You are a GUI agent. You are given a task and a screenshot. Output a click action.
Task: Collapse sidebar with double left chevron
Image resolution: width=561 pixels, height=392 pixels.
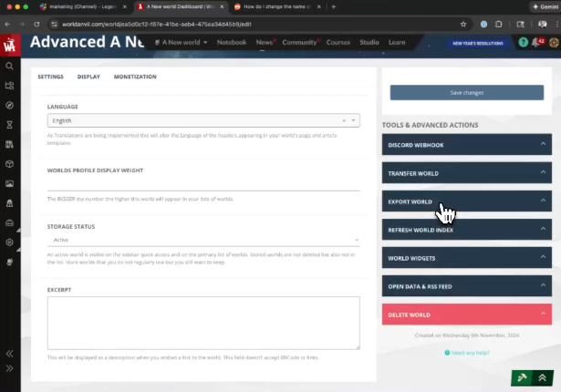pyautogui.click(x=10, y=354)
